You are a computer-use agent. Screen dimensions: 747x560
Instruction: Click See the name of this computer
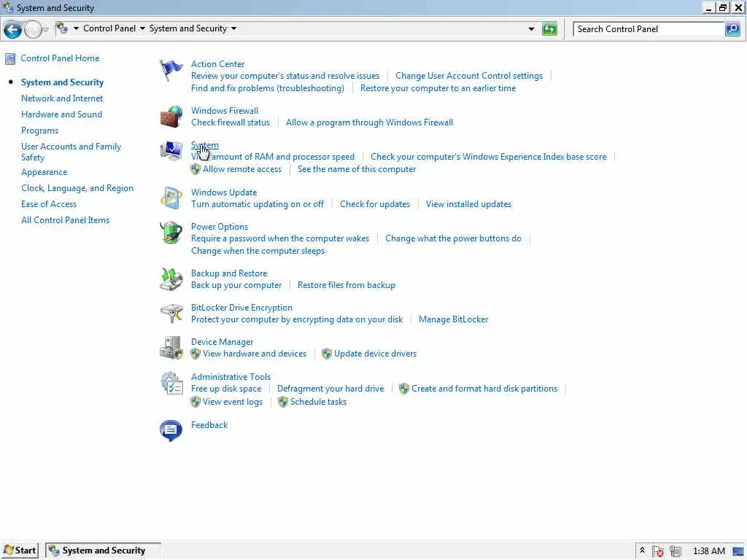pyautogui.click(x=356, y=169)
